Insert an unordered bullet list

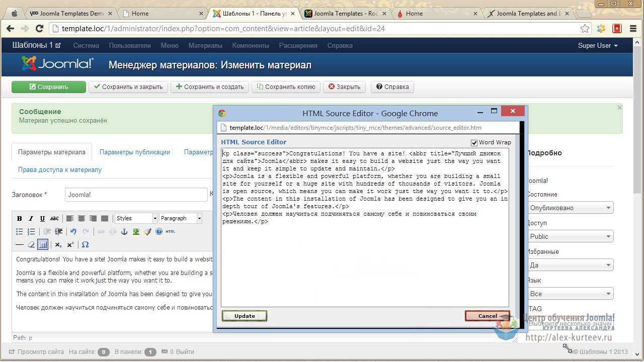pos(20,232)
